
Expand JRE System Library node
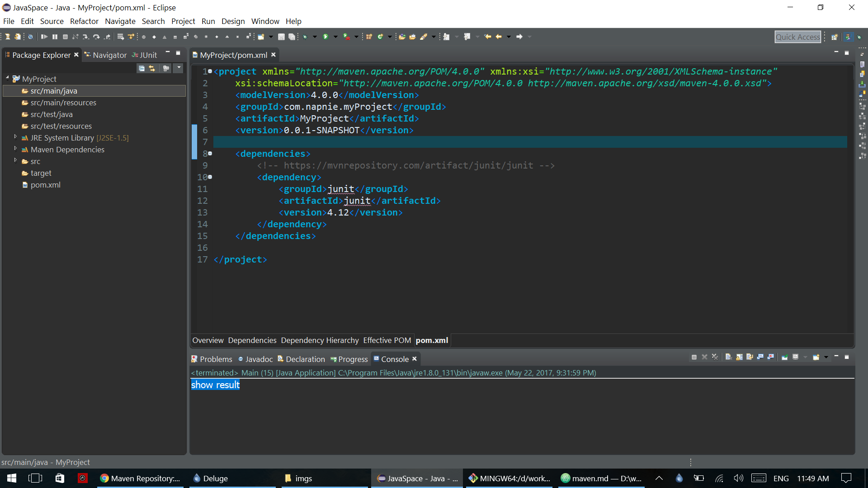[x=15, y=136]
